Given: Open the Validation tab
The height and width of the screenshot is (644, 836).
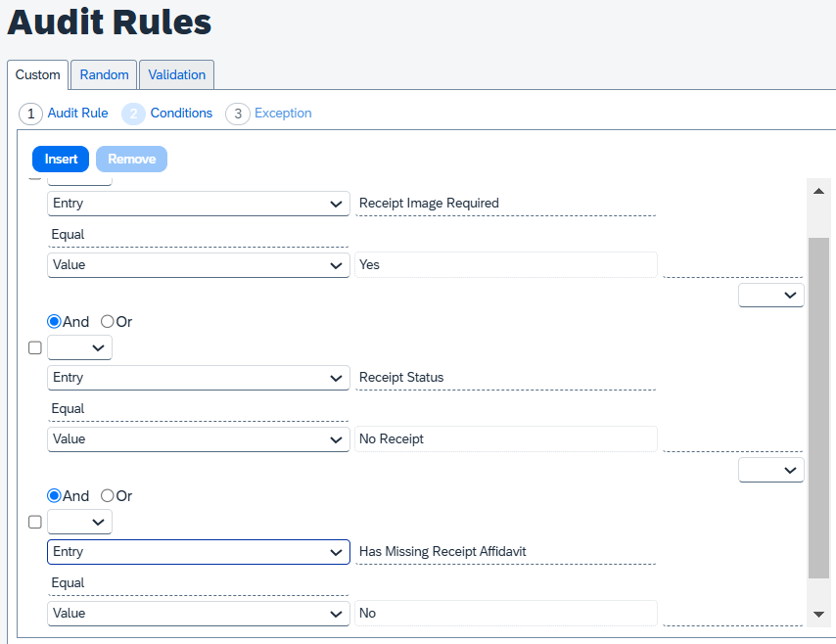Looking at the screenshot, I should [x=176, y=74].
